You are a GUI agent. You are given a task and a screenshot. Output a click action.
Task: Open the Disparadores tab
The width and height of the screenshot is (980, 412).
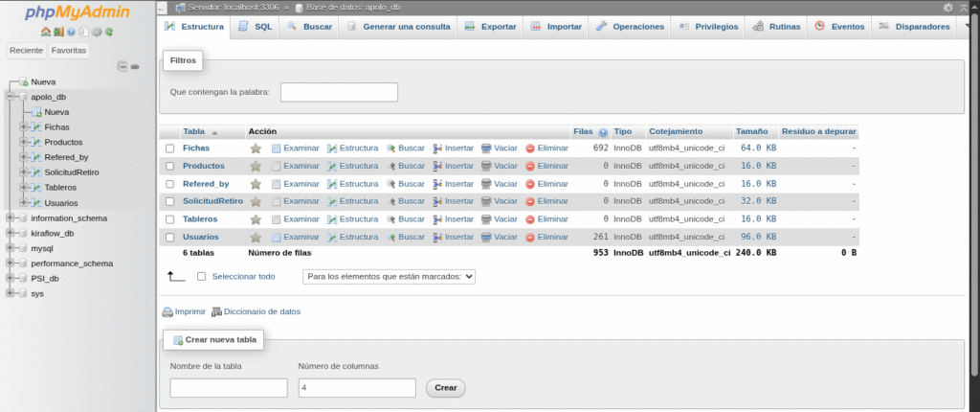click(x=914, y=27)
